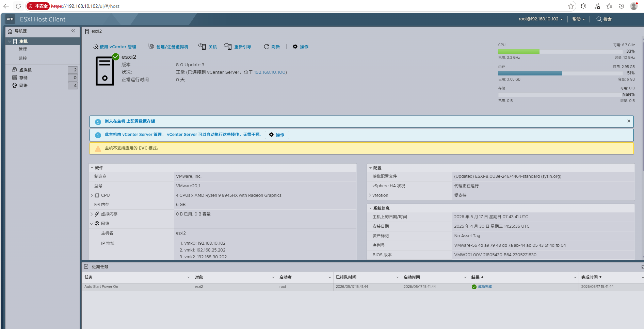Click Manage with vCenter toolbar button
The image size is (644, 329).
coord(114,47)
